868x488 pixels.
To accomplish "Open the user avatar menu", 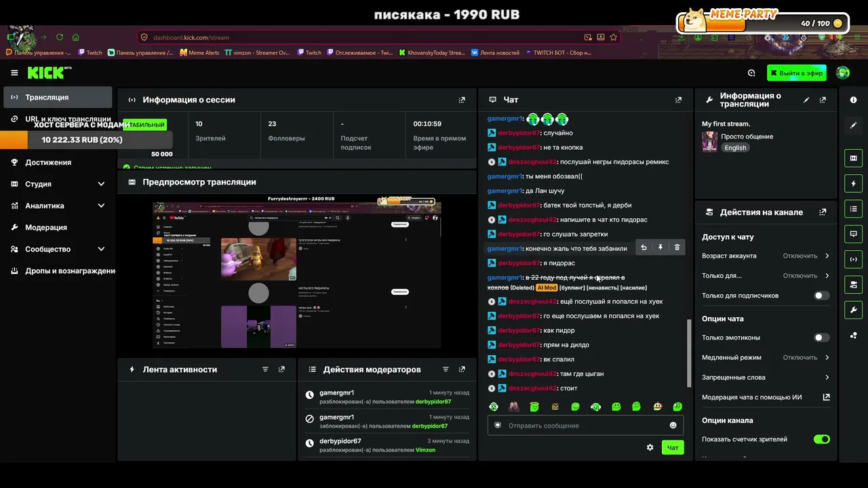I will tap(843, 73).
